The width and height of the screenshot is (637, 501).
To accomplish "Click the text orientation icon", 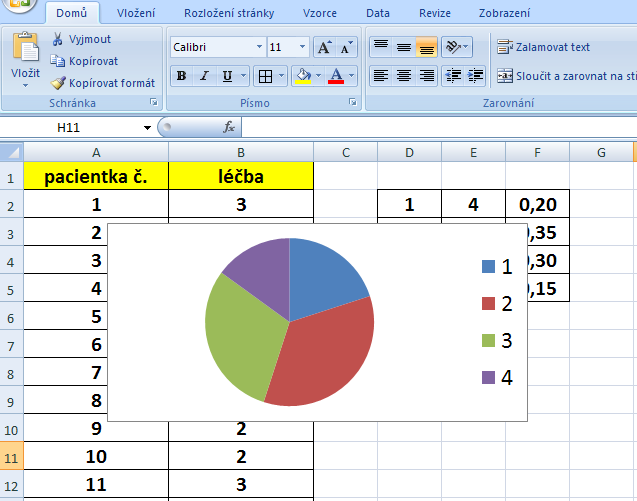I will tap(453, 47).
